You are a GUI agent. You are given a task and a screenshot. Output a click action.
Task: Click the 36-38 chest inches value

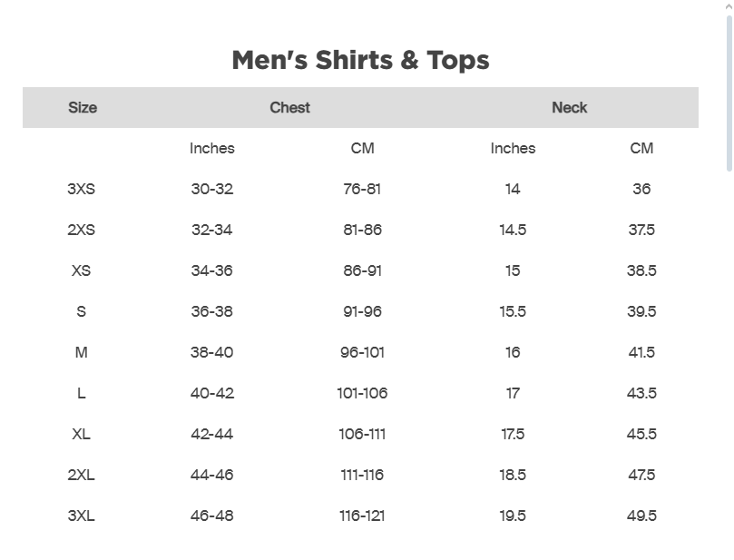[211, 311]
